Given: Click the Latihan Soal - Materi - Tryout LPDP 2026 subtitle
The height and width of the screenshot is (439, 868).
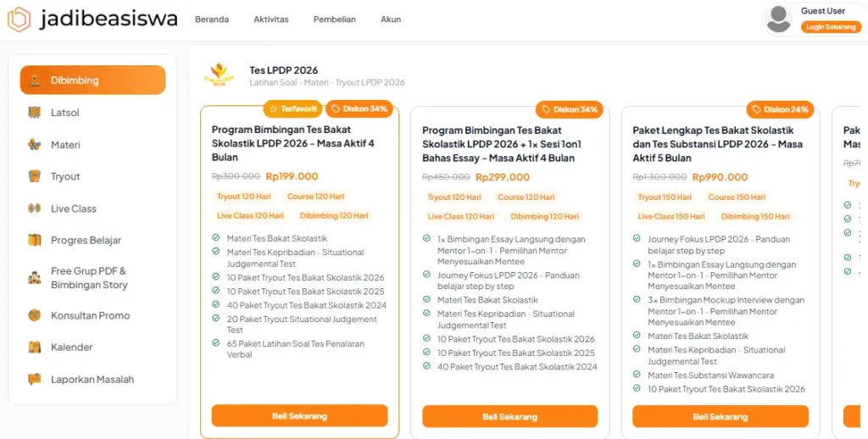Looking at the screenshot, I should [327, 82].
